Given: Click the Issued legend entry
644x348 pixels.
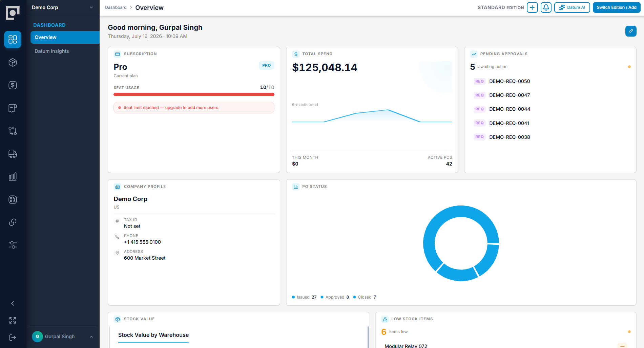Looking at the screenshot, I should (x=304, y=297).
